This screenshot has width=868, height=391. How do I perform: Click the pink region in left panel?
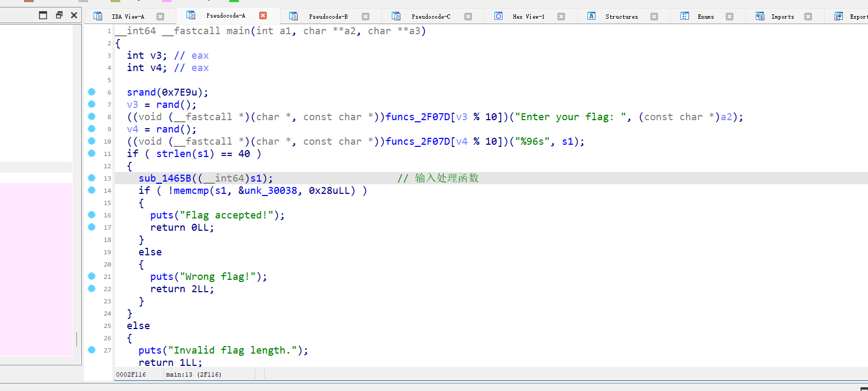pyautogui.click(x=36, y=267)
